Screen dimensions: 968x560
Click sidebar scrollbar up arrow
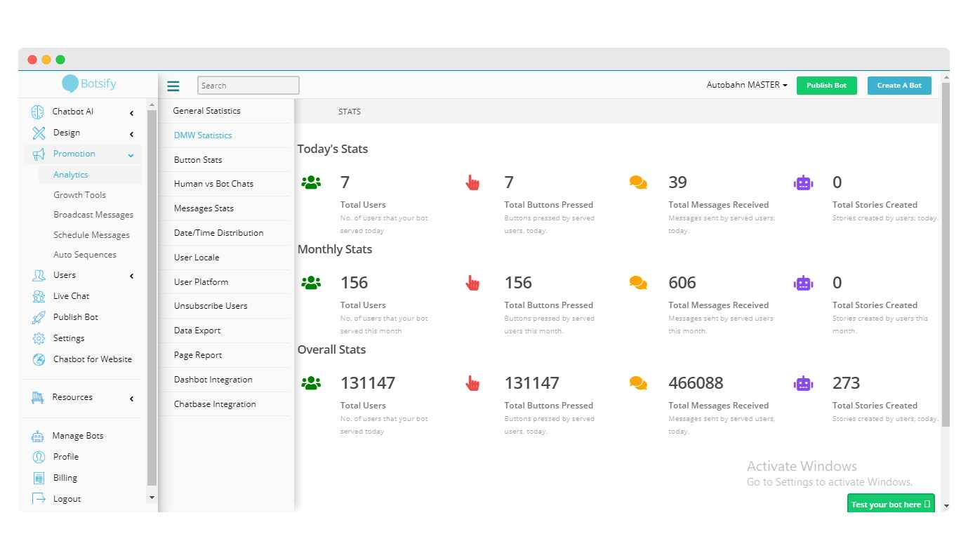point(152,105)
